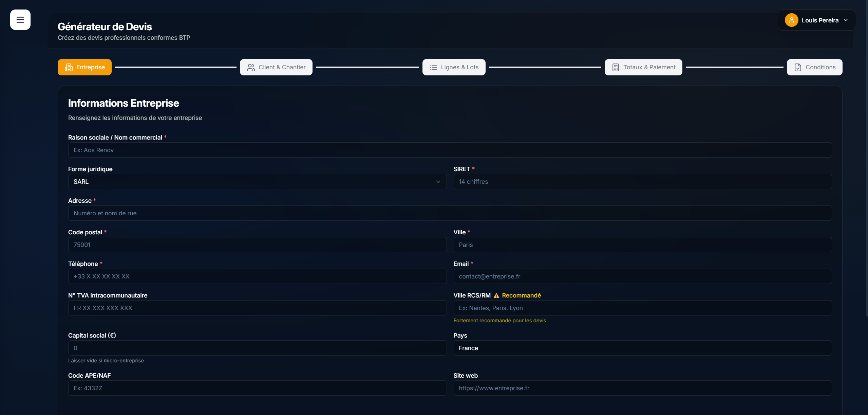868x415 pixels.
Task: Click the chevron in Forme juridique select
Action: pos(438,182)
